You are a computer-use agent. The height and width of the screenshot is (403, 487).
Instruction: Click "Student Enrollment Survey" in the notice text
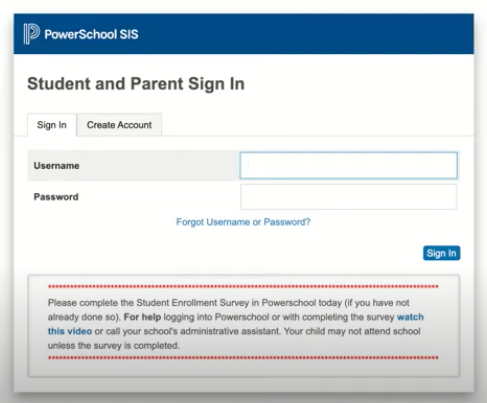(x=193, y=303)
